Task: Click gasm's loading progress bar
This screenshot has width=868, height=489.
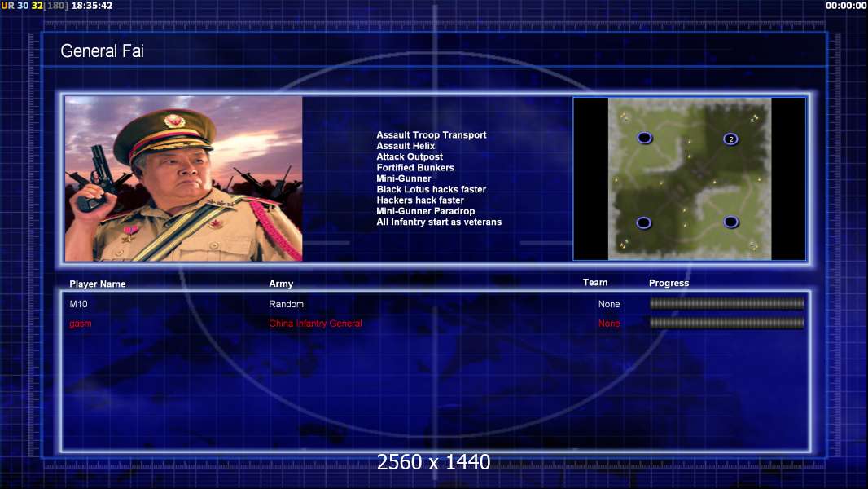Action: point(726,323)
